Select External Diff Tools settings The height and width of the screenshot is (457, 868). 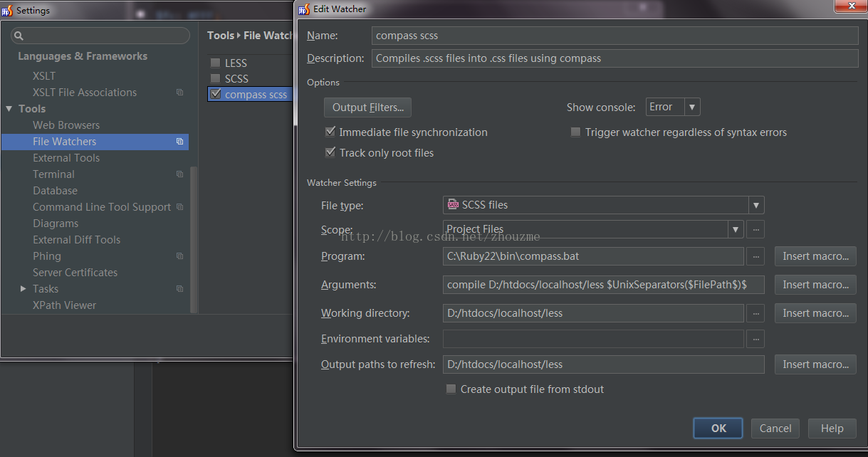point(76,240)
